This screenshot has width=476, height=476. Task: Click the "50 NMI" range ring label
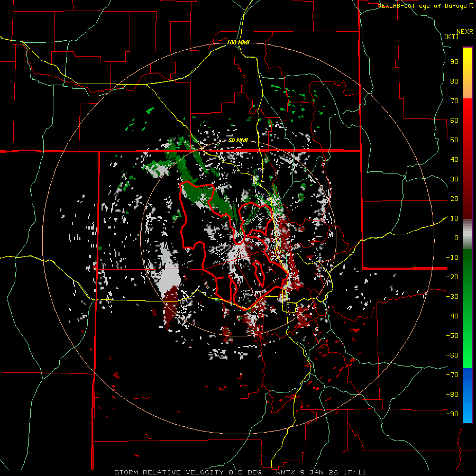coord(238,140)
